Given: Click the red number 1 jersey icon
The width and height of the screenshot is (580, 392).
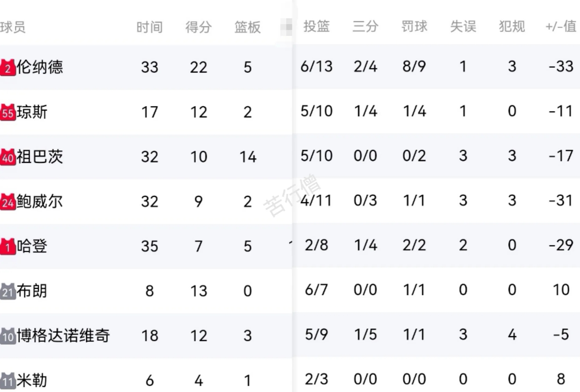Looking at the screenshot, I should [7, 247].
